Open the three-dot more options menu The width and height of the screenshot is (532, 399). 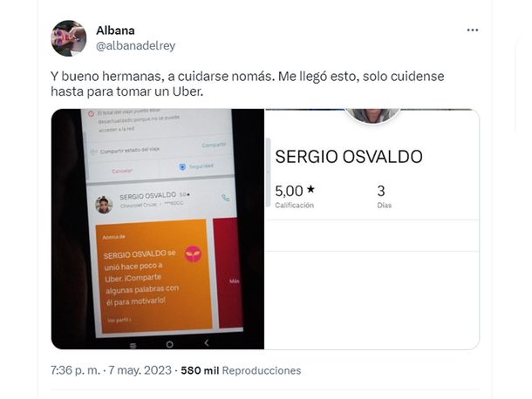click(473, 30)
